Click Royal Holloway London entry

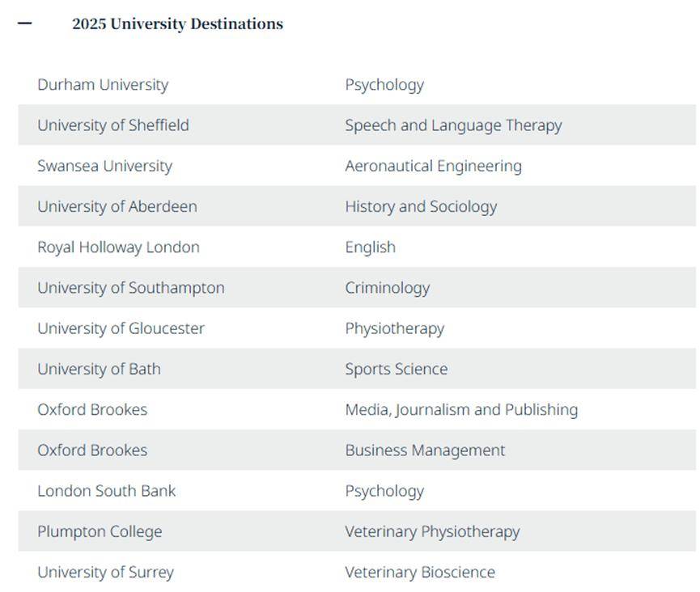pyautogui.click(x=118, y=247)
